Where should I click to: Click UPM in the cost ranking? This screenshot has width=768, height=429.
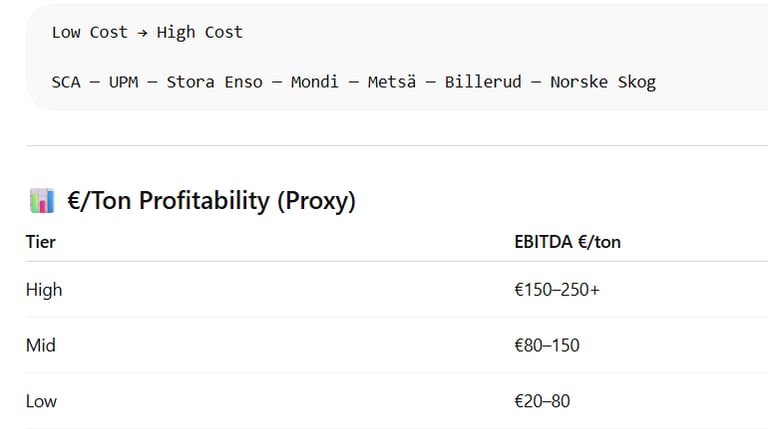(123, 81)
